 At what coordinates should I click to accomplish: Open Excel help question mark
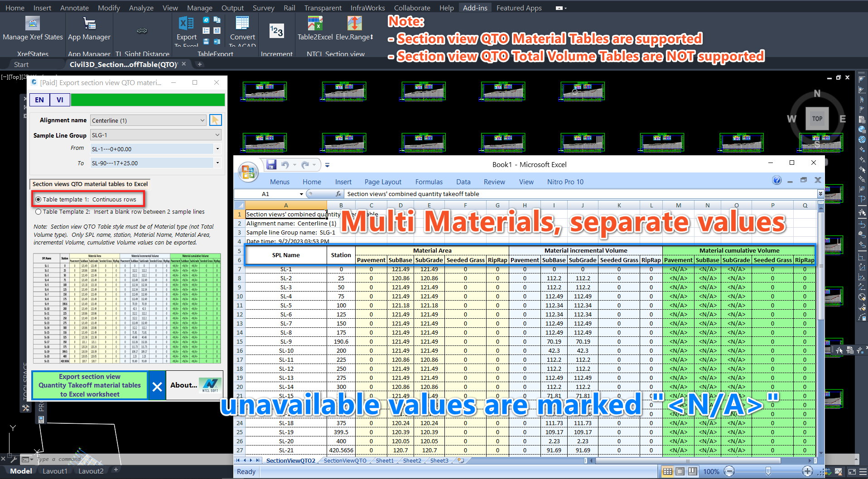777,181
